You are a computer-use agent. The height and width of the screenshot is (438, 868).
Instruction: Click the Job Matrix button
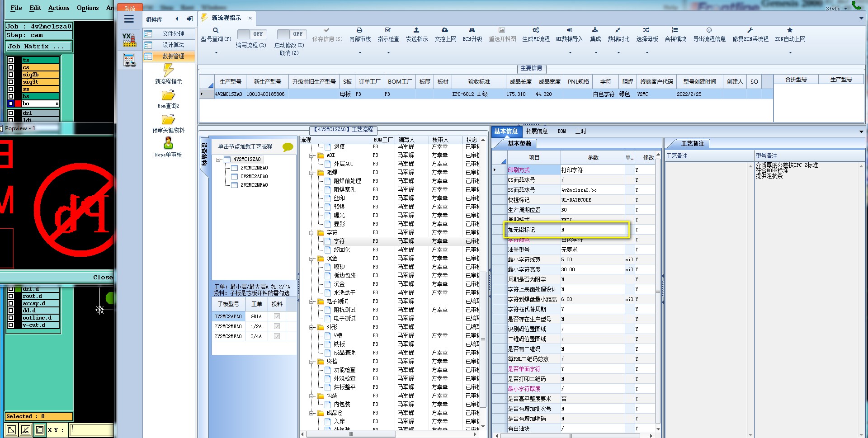[x=39, y=47]
